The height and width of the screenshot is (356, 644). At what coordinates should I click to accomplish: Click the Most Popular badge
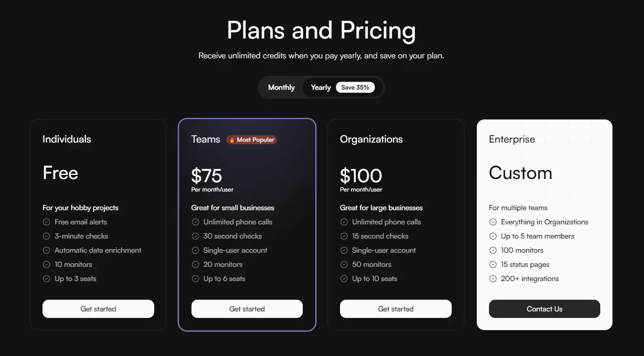(x=251, y=139)
